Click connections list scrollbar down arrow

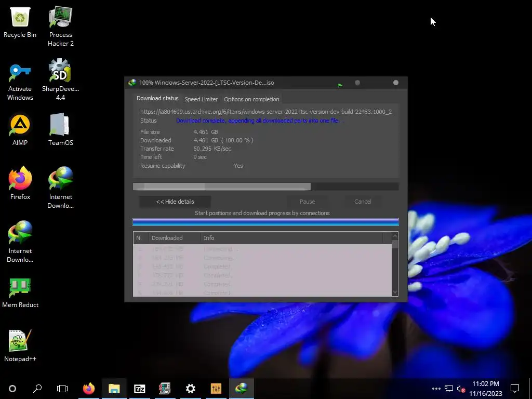[395, 292]
